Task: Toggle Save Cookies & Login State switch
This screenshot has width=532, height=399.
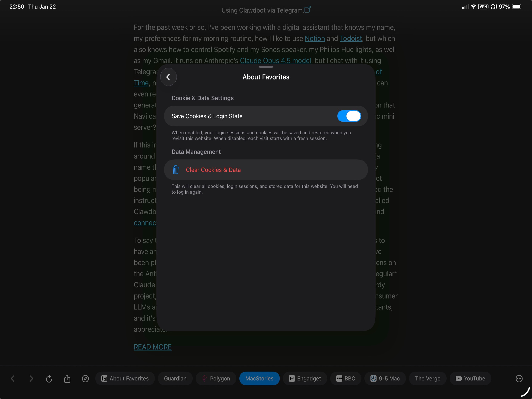Action: pyautogui.click(x=349, y=116)
